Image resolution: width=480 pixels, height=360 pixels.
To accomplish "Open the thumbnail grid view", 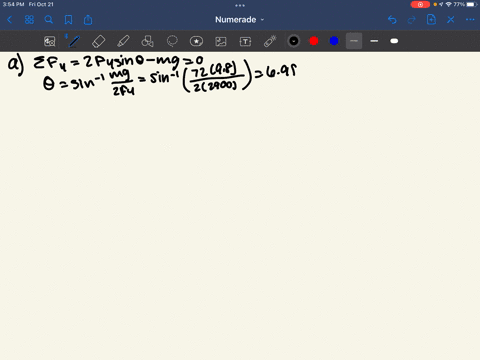I will pyautogui.click(x=29, y=20).
